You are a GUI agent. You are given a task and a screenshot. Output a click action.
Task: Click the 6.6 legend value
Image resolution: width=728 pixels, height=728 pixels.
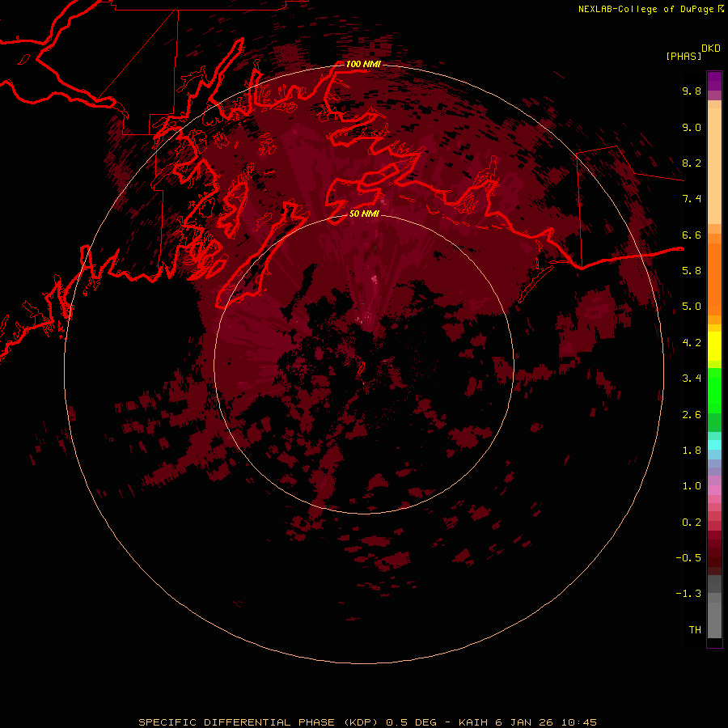click(692, 235)
